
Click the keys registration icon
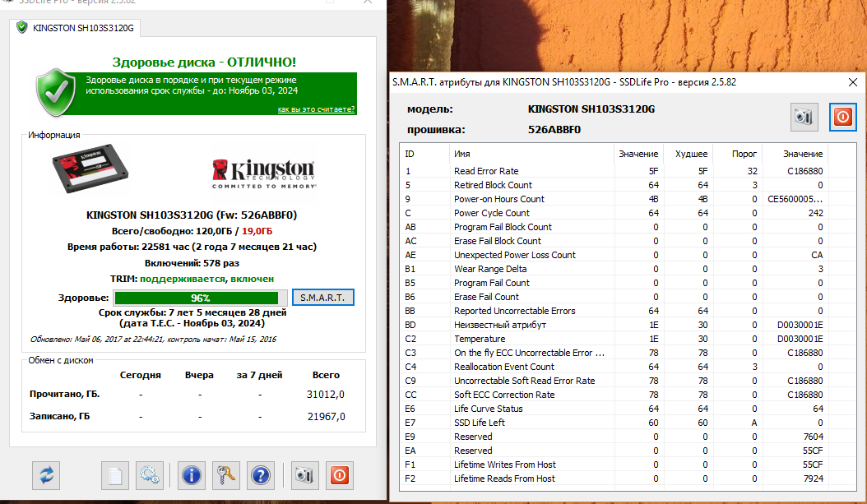225,475
